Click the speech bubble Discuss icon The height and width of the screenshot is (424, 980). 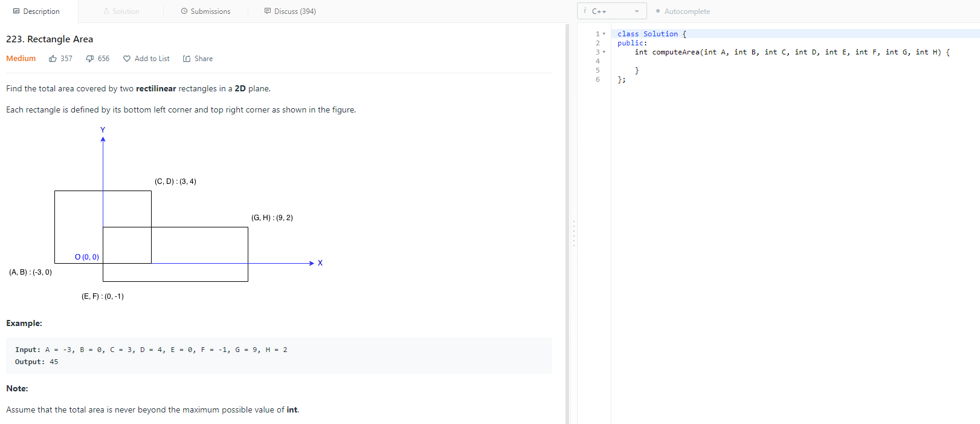[x=268, y=11]
